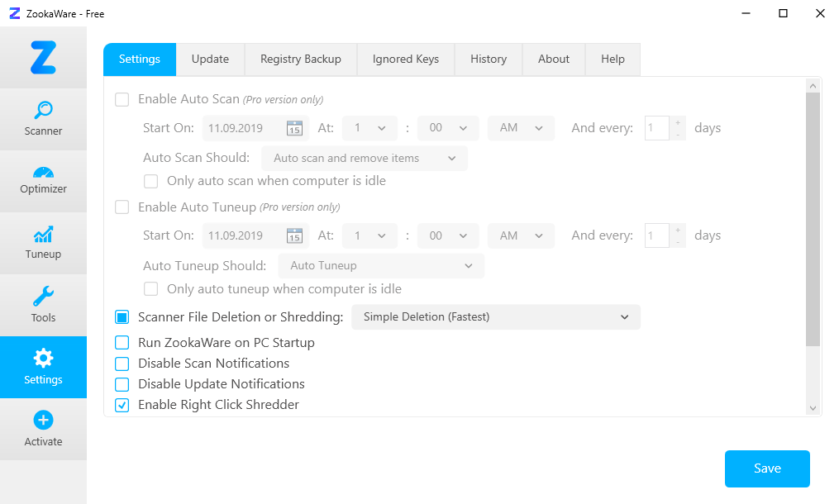This screenshot has width=839, height=504.
Task: Open the Auto Tuneup action dropdown
Action: click(x=381, y=265)
